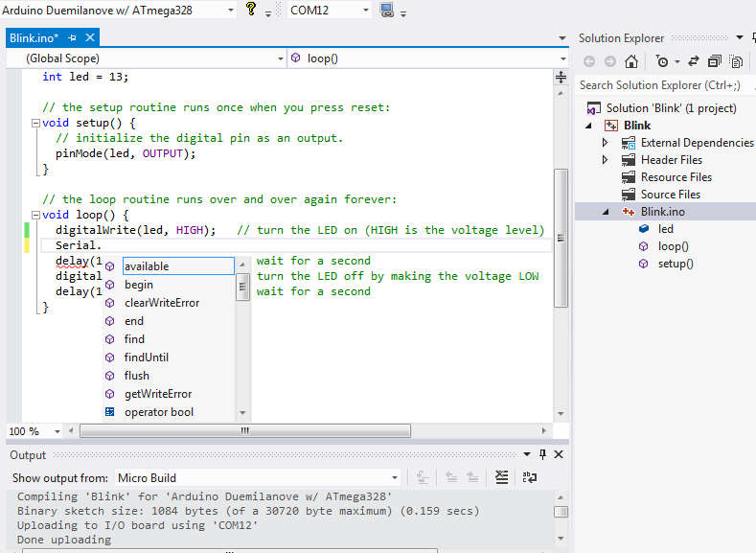Click Sync with Active Document icon
This screenshot has width=756, height=553.
[x=694, y=61]
